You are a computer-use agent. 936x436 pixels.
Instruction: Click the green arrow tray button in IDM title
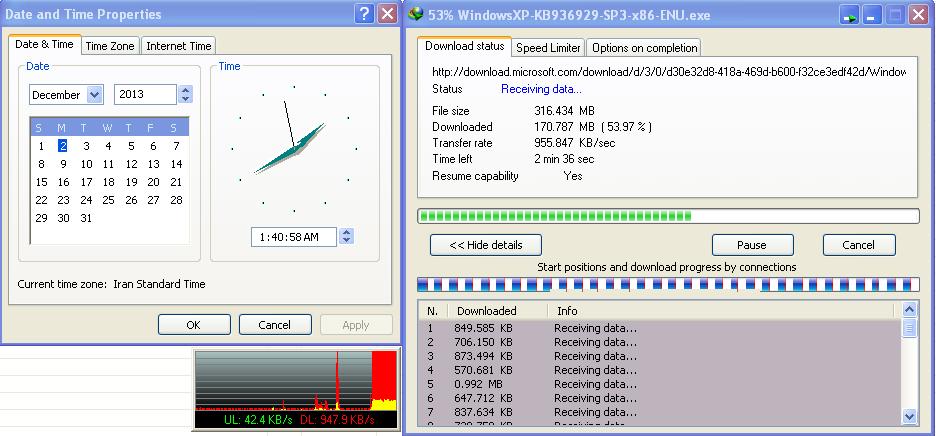(849, 15)
